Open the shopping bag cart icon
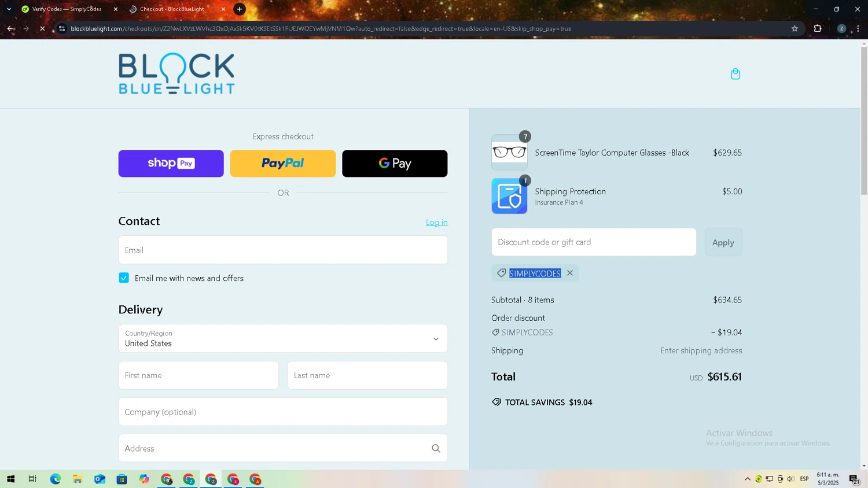The width and height of the screenshot is (868, 488). click(x=735, y=74)
